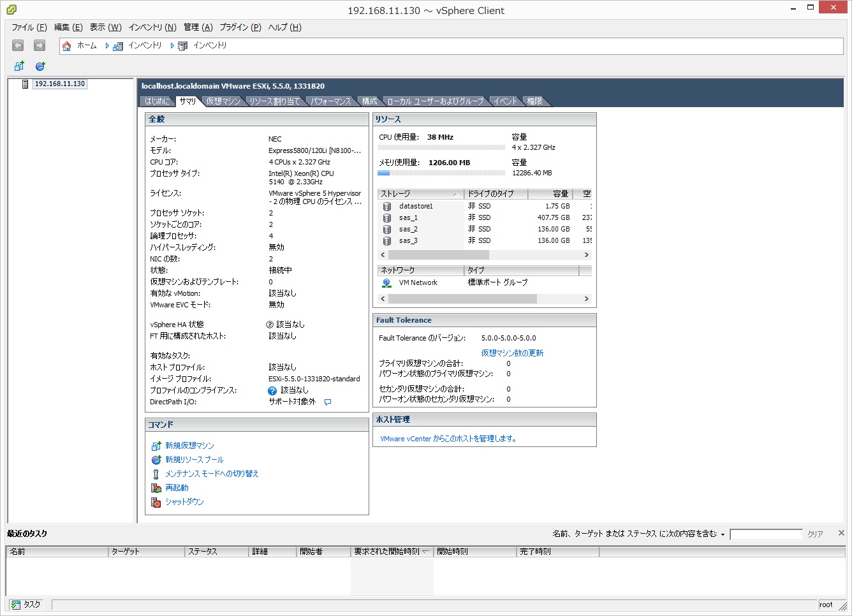The height and width of the screenshot is (616, 852).
Task: Click the タスク icon in the status bar
Action: click(x=16, y=605)
